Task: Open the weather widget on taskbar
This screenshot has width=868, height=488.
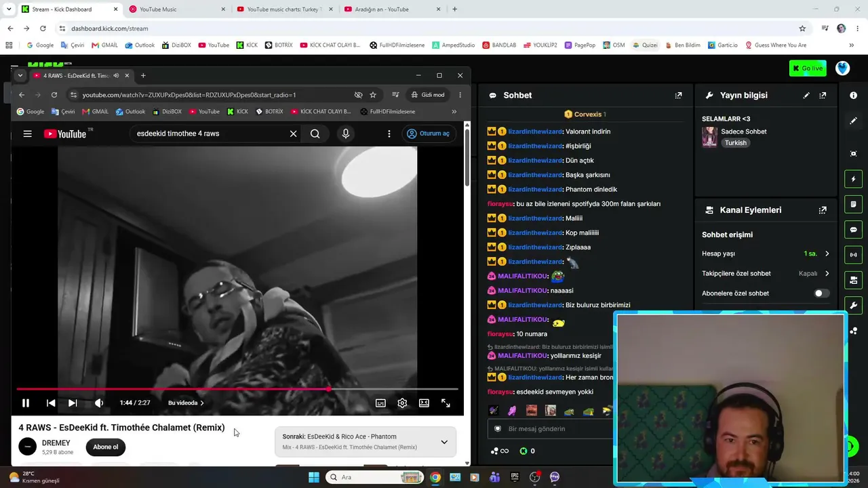Action: 34,477
